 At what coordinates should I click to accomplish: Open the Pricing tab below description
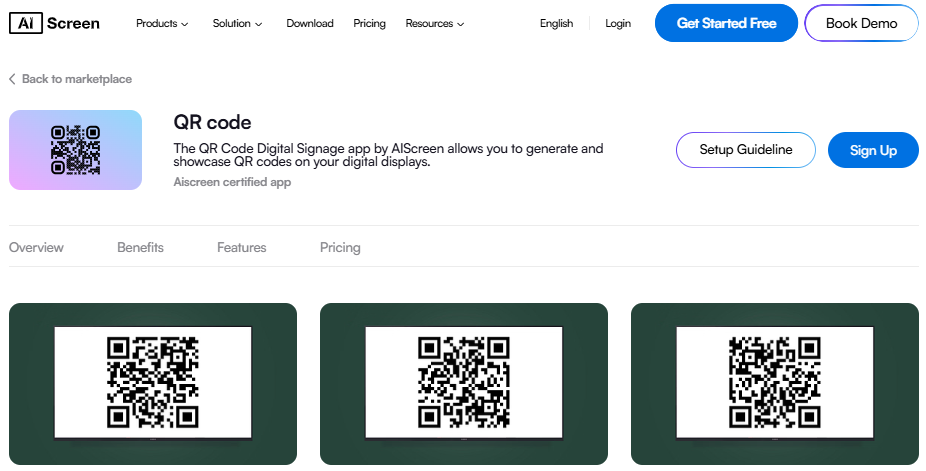point(340,247)
